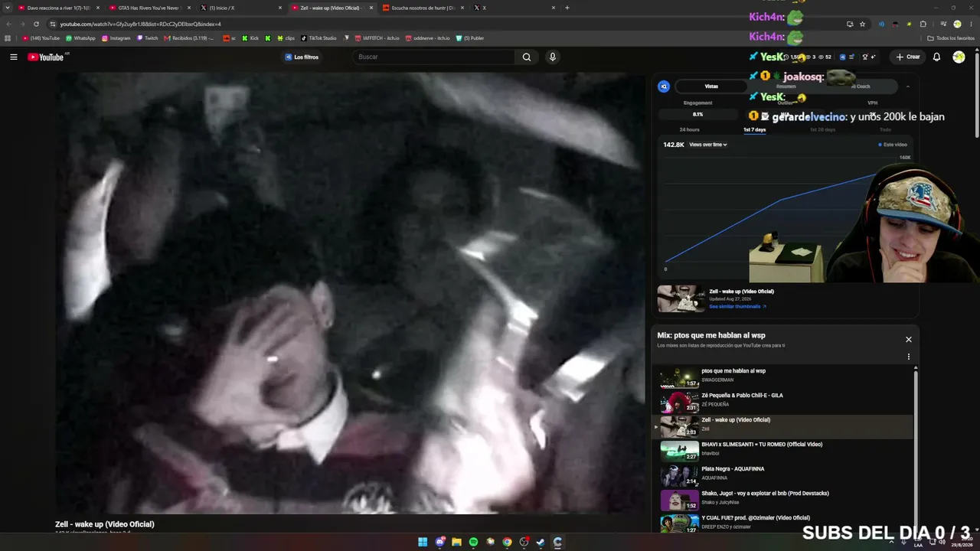This screenshot has width=980, height=551.
Task: Open the YouTube guide hamburger menu
Action: (x=13, y=57)
